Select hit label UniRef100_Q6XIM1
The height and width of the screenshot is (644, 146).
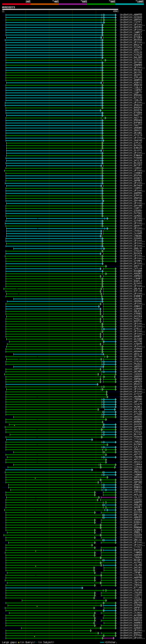[131, 72]
